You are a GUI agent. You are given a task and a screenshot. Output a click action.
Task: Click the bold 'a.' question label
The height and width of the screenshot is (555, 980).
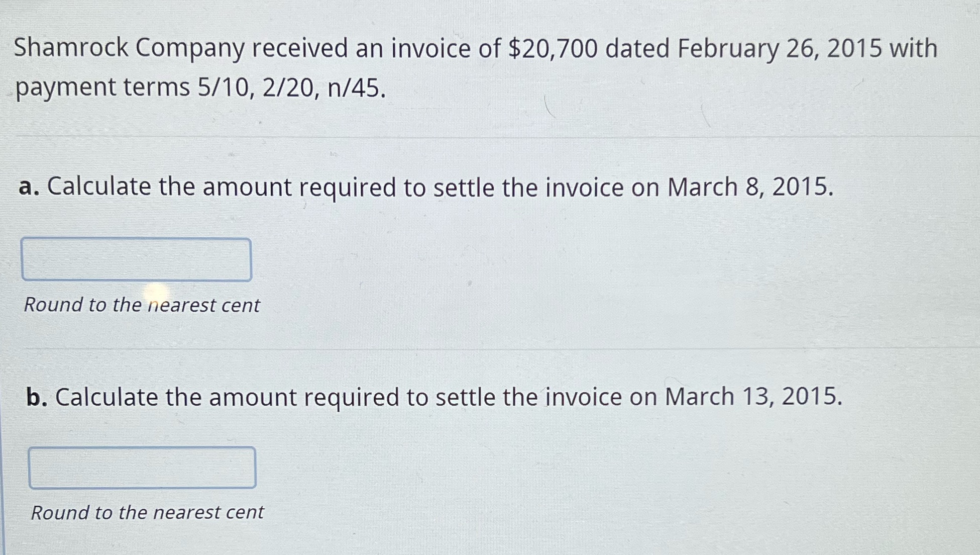pos(29,187)
